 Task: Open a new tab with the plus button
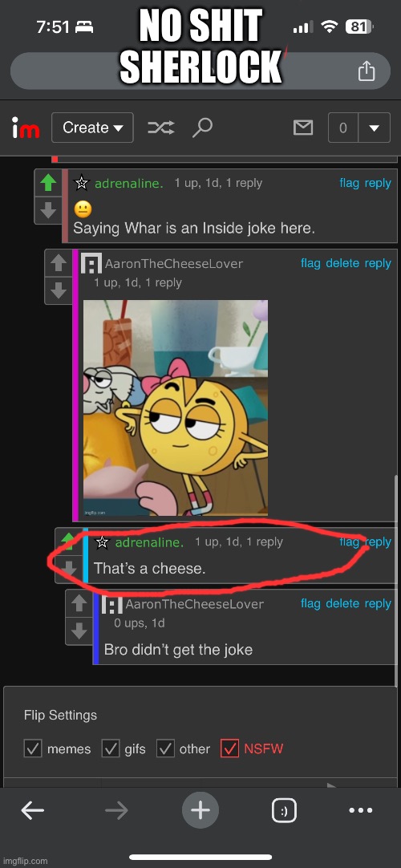200,811
